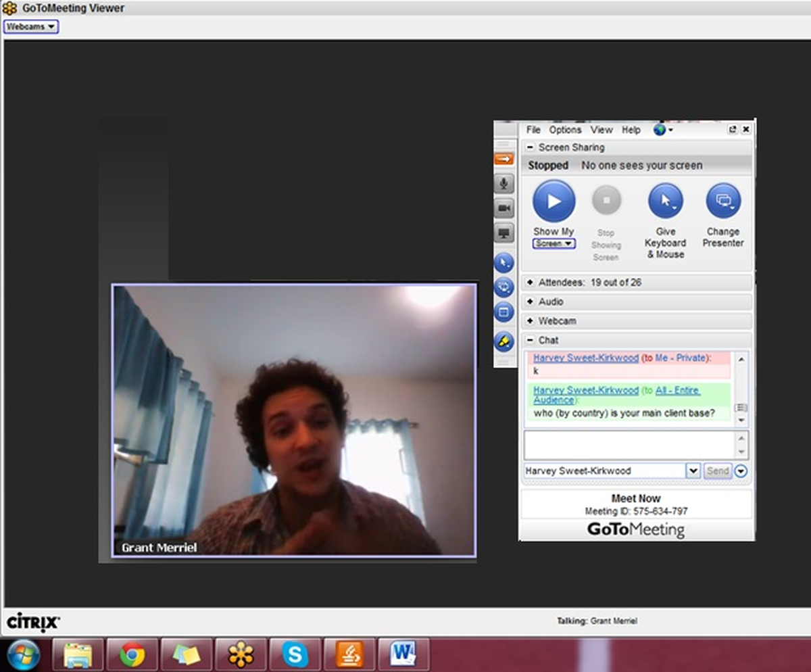The image size is (811, 672).
Task: Open Microsoft Word from the taskbar
Action: 403,654
